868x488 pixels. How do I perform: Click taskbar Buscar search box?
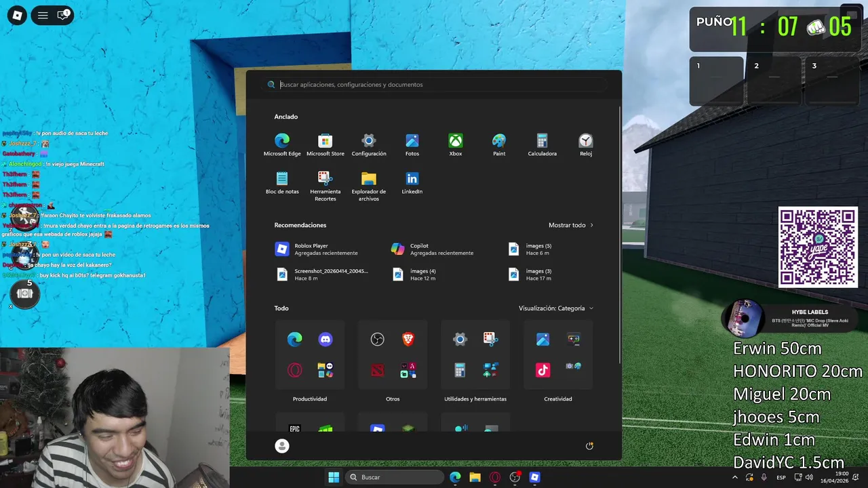pos(395,477)
